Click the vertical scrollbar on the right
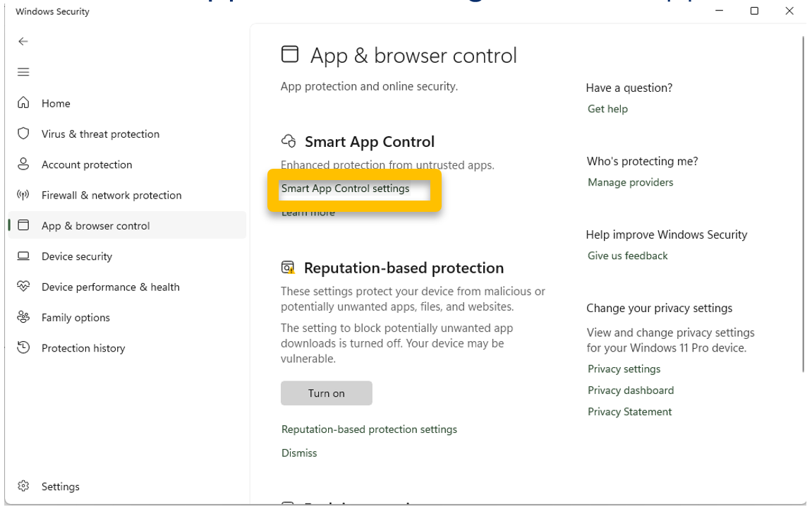 [805, 205]
